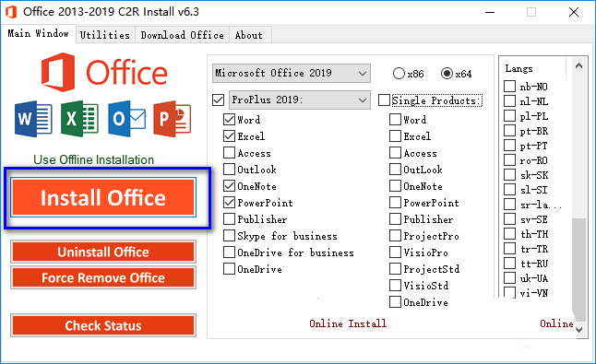Image resolution: width=596 pixels, height=364 pixels.
Task: Click Use Offline Installation link
Action: 93,159
